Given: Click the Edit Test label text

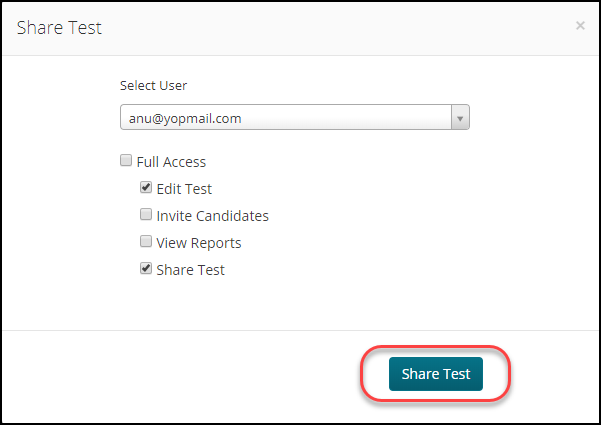Looking at the screenshot, I should click(x=184, y=189).
